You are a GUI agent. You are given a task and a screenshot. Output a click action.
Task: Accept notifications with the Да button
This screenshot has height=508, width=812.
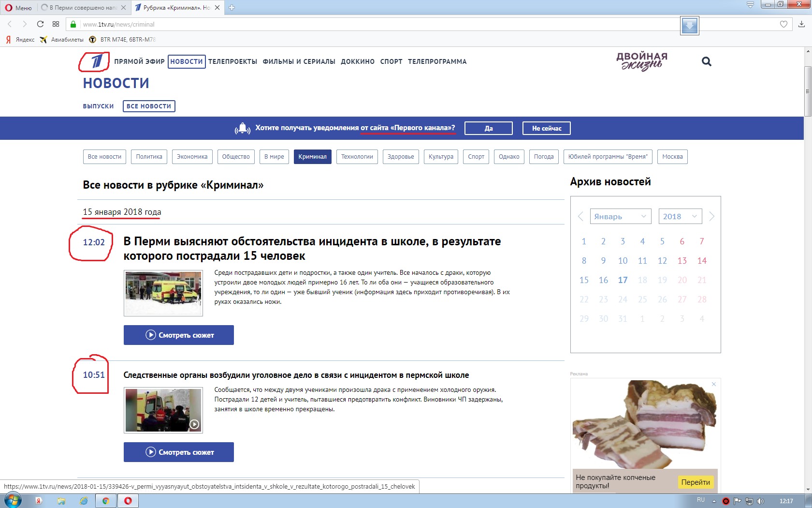[x=488, y=128]
